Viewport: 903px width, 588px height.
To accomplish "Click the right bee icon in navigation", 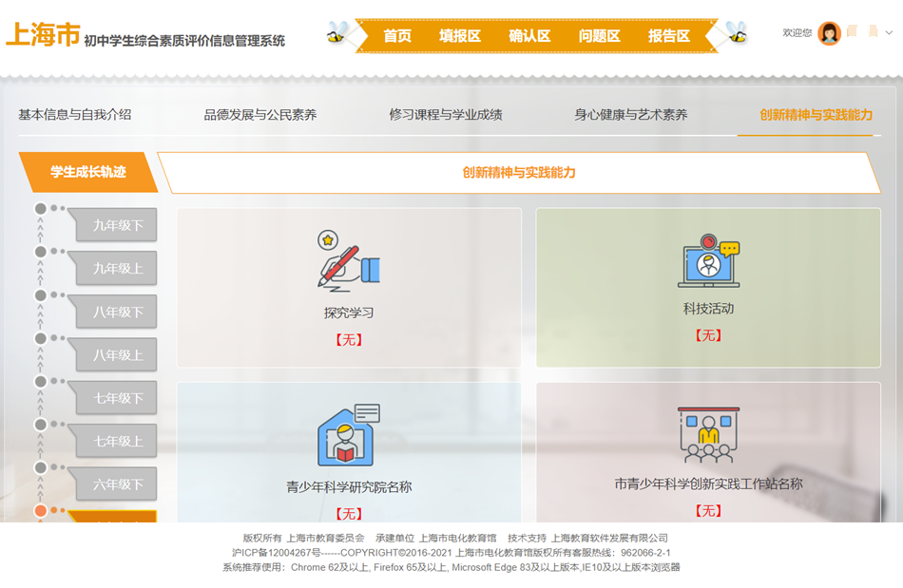I will tap(738, 34).
